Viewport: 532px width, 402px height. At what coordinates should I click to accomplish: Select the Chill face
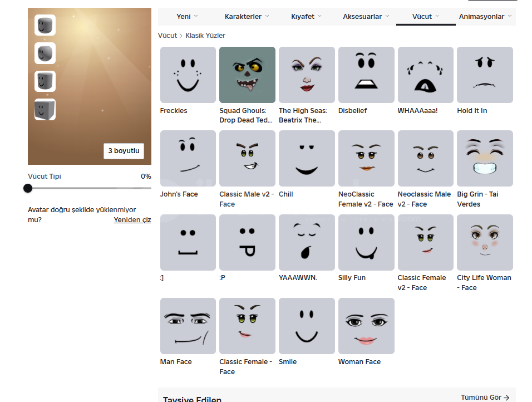point(307,159)
